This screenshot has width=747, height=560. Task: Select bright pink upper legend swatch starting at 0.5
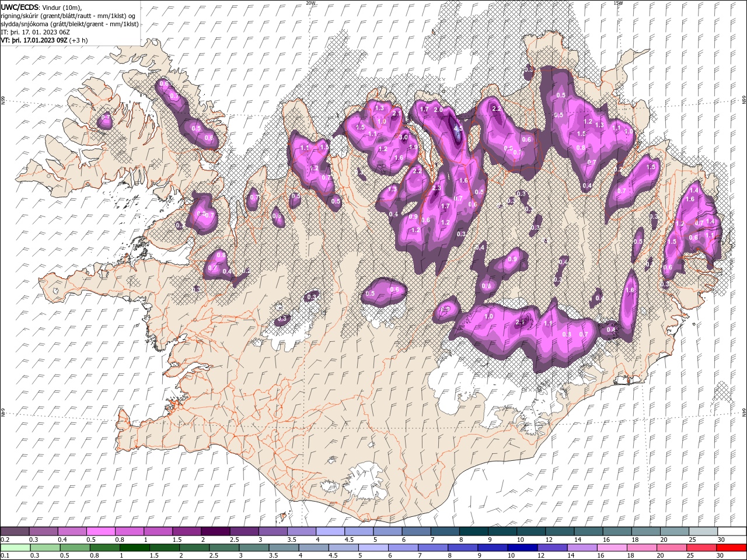click(101, 531)
